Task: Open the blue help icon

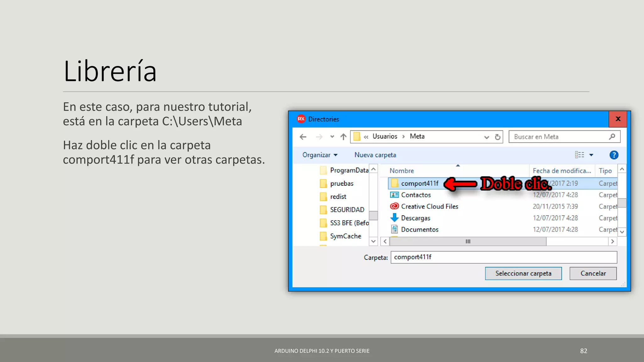Action: pos(613,155)
